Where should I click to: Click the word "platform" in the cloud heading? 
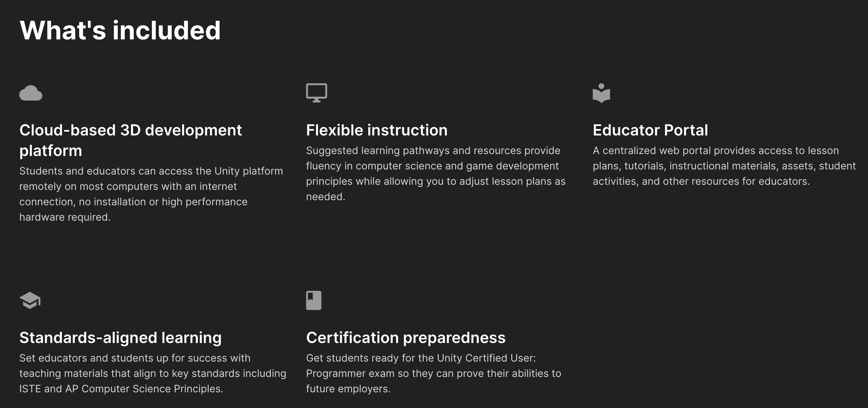pyautogui.click(x=51, y=151)
